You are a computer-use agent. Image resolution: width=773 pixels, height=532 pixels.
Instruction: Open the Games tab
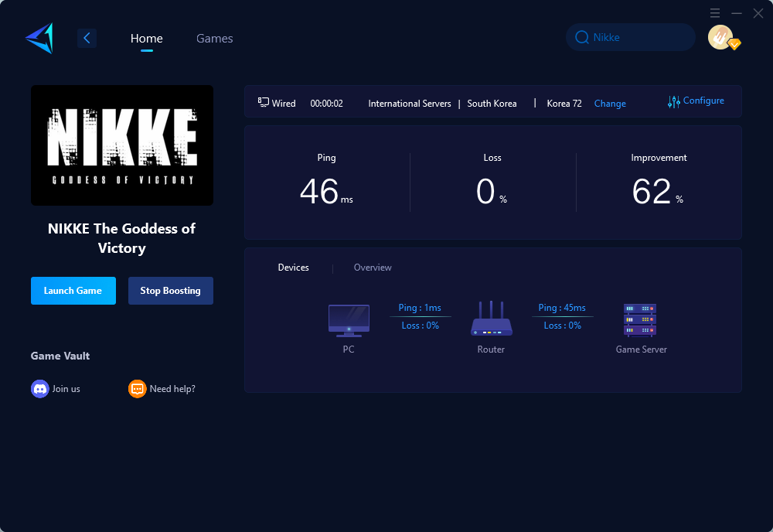tap(214, 38)
